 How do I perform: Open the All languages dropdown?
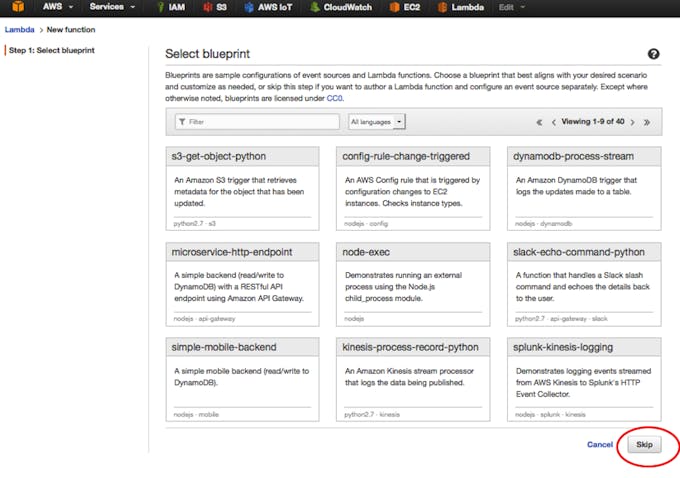point(377,122)
